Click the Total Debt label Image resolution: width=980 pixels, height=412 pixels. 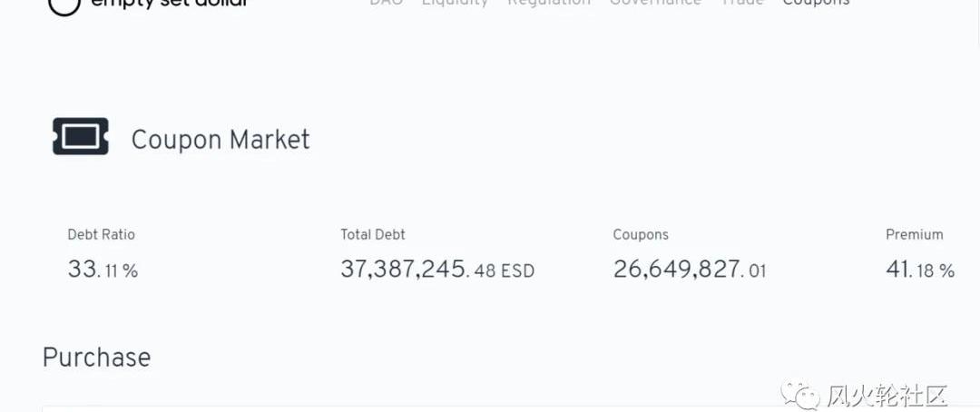pos(373,234)
